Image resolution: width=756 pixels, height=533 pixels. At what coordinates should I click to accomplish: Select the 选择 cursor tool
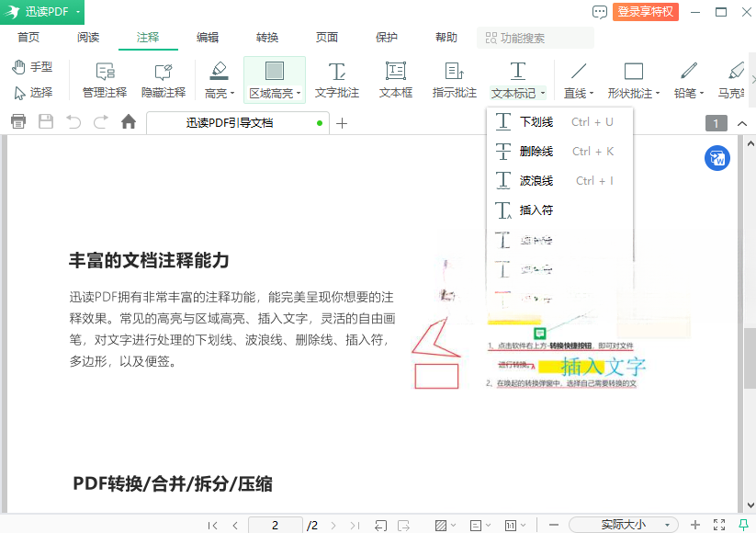click(x=33, y=92)
